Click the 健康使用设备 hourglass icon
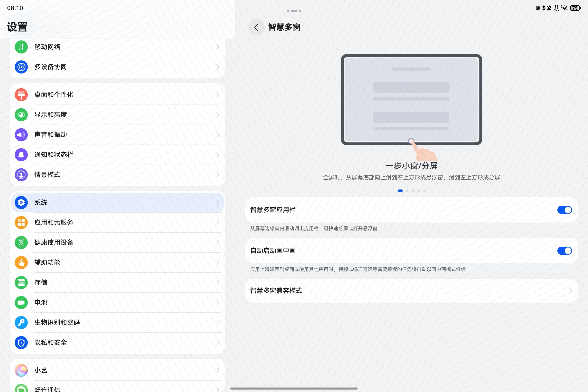This screenshot has width=588, height=392. point(21,242)
